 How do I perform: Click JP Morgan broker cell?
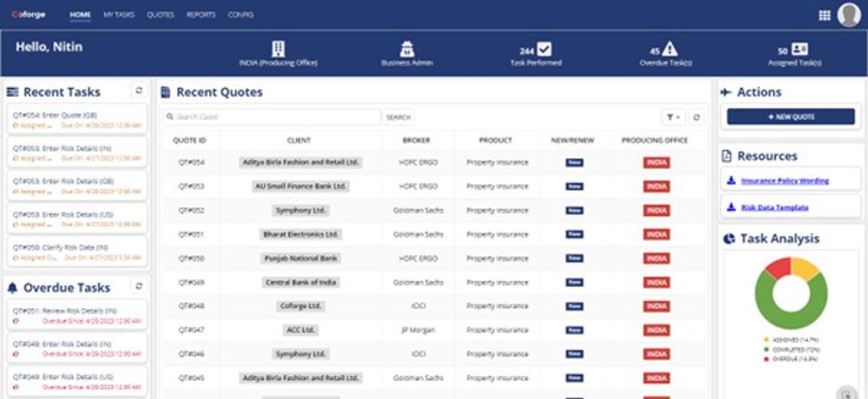(x=418, y=330)
